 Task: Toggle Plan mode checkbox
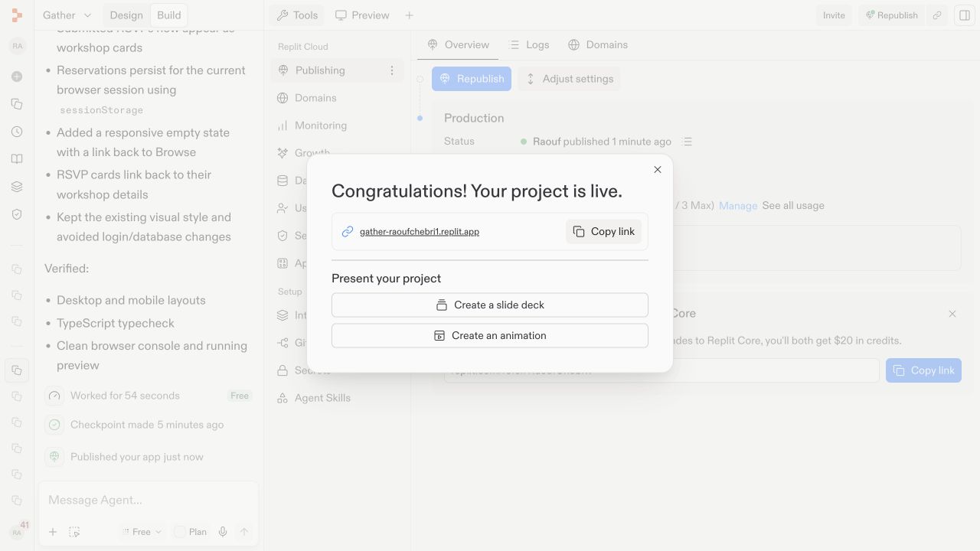(x=180, y=532)
